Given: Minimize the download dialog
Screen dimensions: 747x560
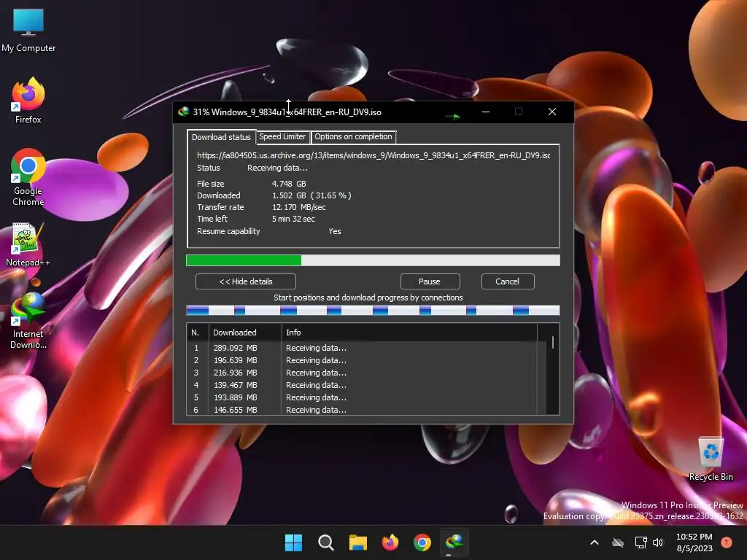Looking at the screenshot, I should 486,112.
